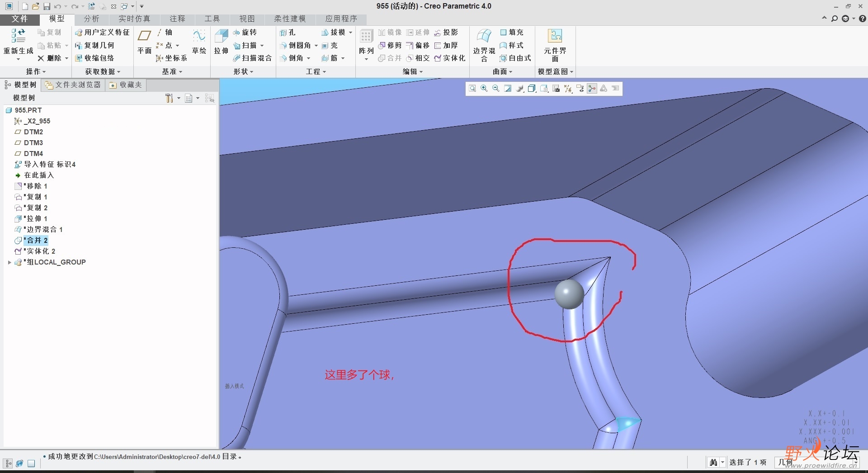Switch to the View (视图) ribbon tab
Screen dimensions: 868x473
[247, 19]
